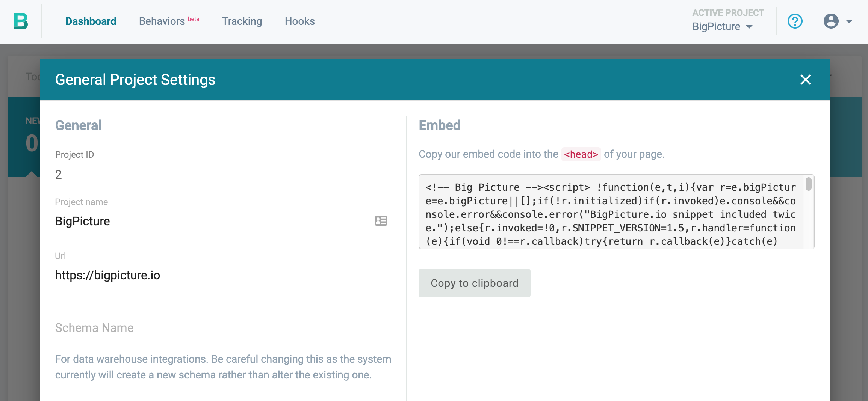The height and width of the screenshot is (401, 868).
Task: Expand the active project BigPicture dropdown arrow
Action: 749,27
